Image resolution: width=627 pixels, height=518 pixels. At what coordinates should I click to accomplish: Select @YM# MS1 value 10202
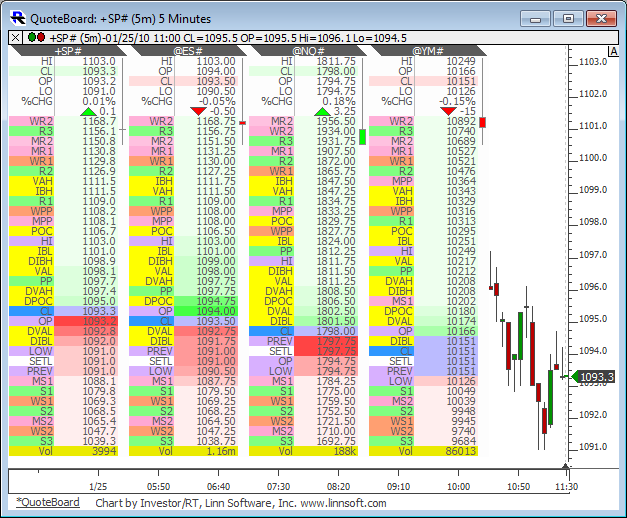point(446,301)
